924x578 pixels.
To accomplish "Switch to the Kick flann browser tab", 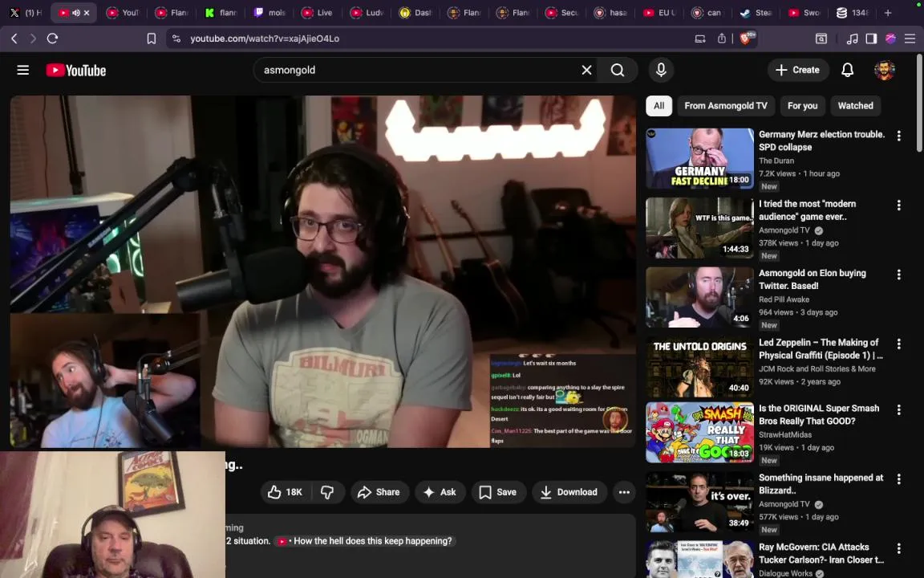I will click(221, 12).
